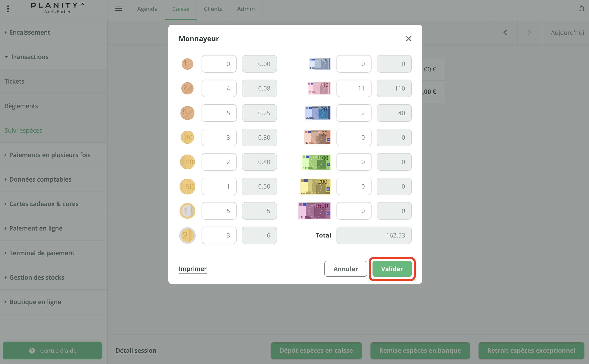589x364 pixels.
Task: Click the 2 euro coin icon
Action: point(187,235)
